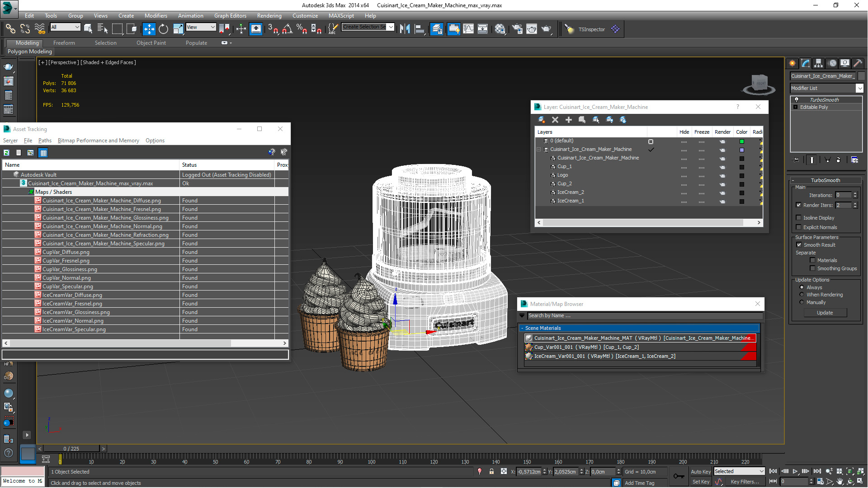Toggle Angle Snap in main toolbar
The height and width of the screenshot is (488, 868).
[287, 29]
